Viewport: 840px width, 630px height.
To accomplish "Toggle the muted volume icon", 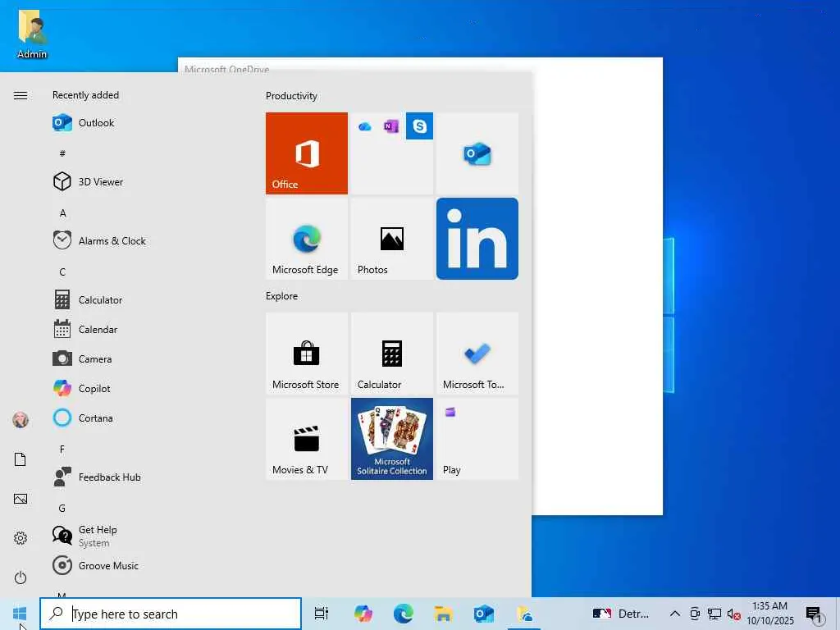I will (x=734, y=614).
